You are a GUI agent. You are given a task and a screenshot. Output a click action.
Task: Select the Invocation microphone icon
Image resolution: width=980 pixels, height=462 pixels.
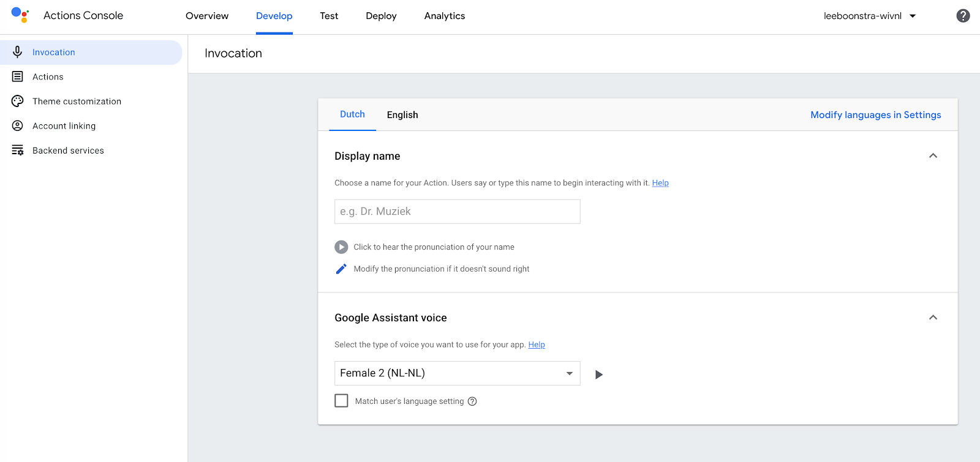[18, 52]
